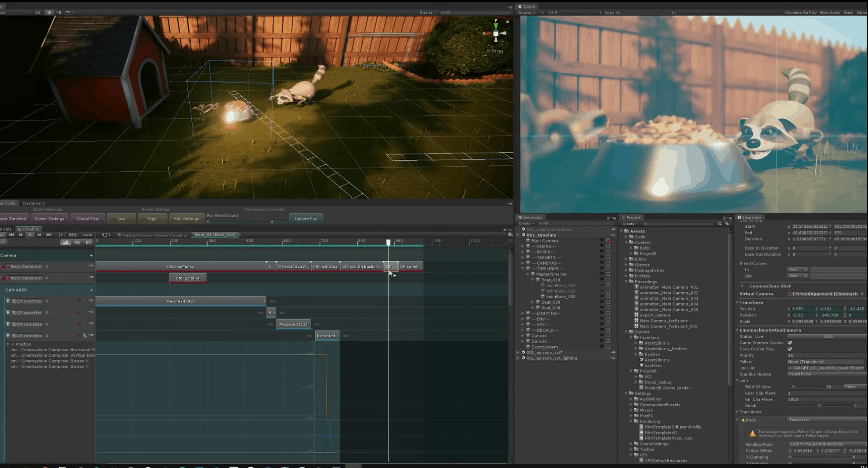The width and height of the screenshot is (868, 468).
Task: Expand Beat_020 in Hierarchy
Action: click(533, 302)
